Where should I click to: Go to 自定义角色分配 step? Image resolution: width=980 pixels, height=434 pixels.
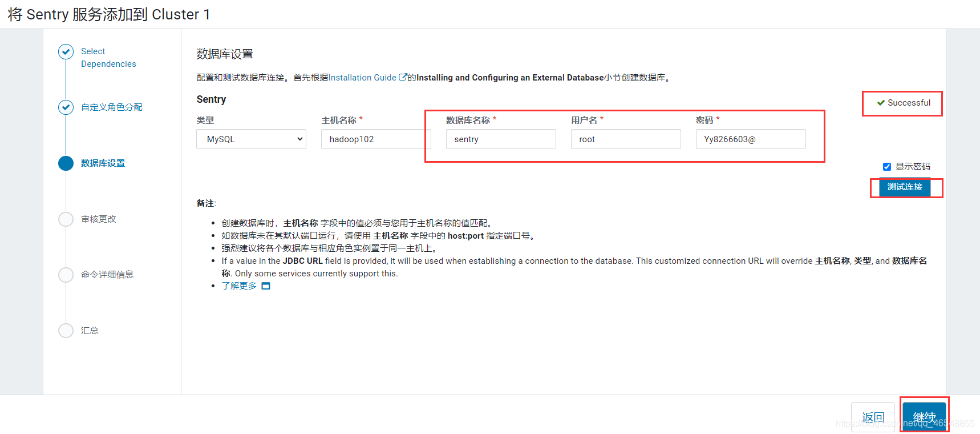(112, 107)
